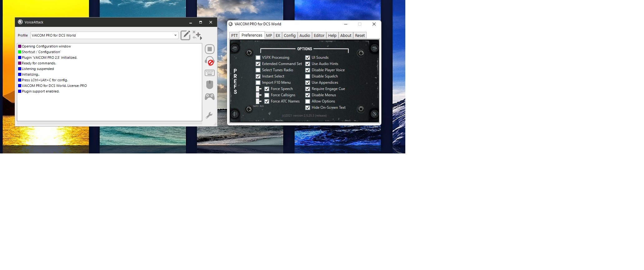Viewport: 644px width, 270px height.
Task: Check Disable Squelch option
Action: pos(308,76)
